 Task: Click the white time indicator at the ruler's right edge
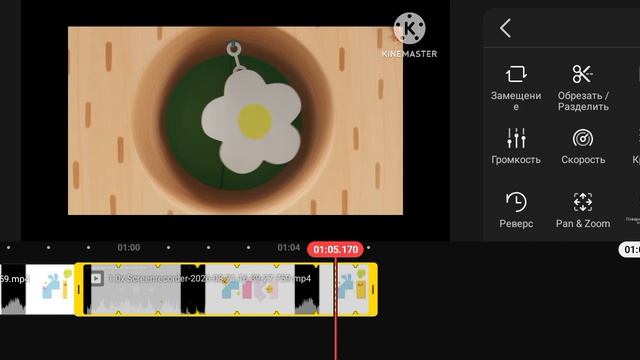pyautogui.click(x=629, y=249)
